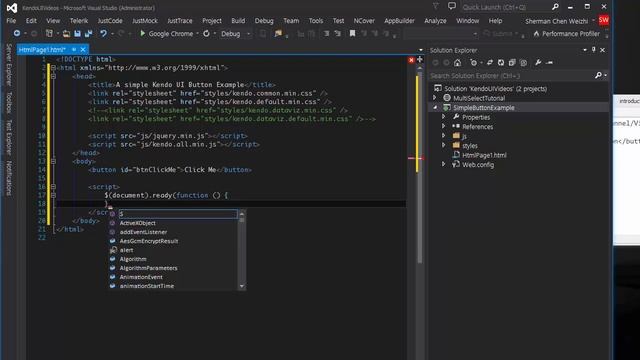
Task: Click the New Project toolbar icon
Action: tap(49, 33)
